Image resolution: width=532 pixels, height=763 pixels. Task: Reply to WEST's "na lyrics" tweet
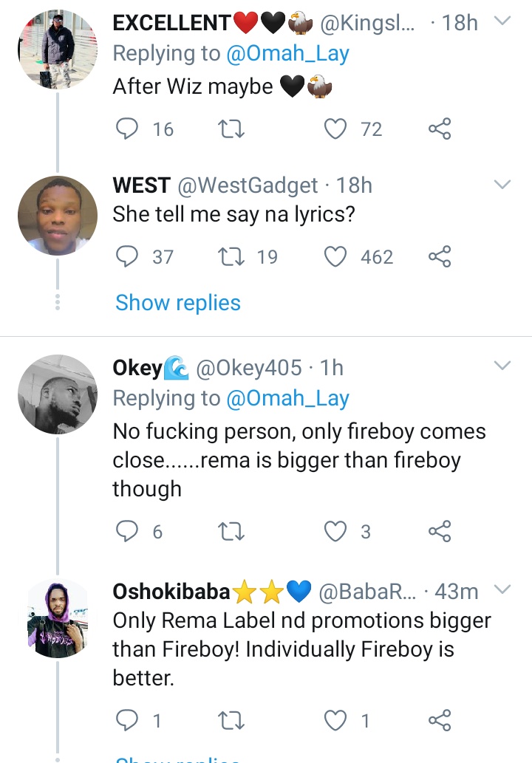[128, 257]
